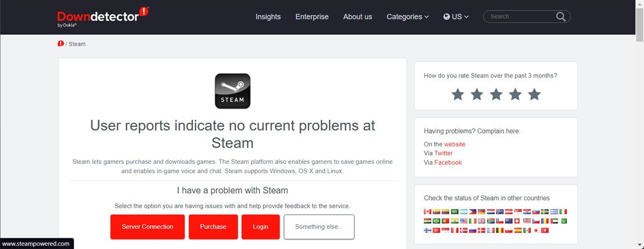The height and width of the screenshot is (249, 644).
Task: Select the Japan flag
Action: tap(536, 230)
